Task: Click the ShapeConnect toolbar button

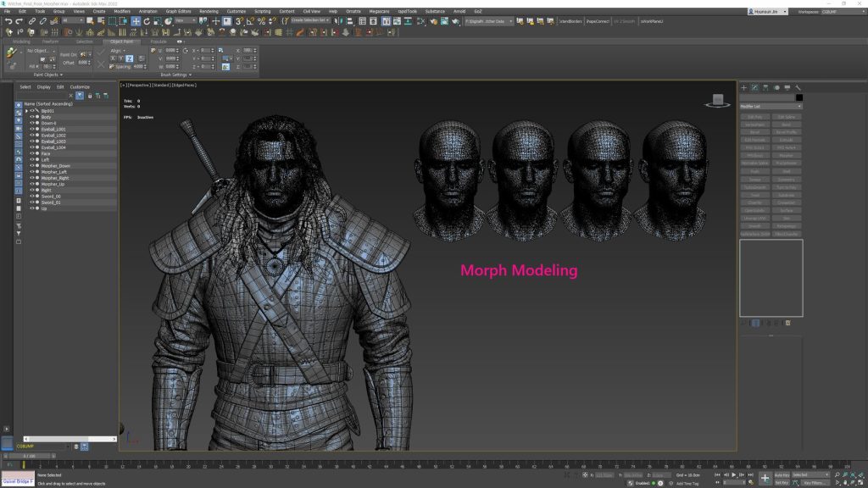Action: [x=598, y=21]
